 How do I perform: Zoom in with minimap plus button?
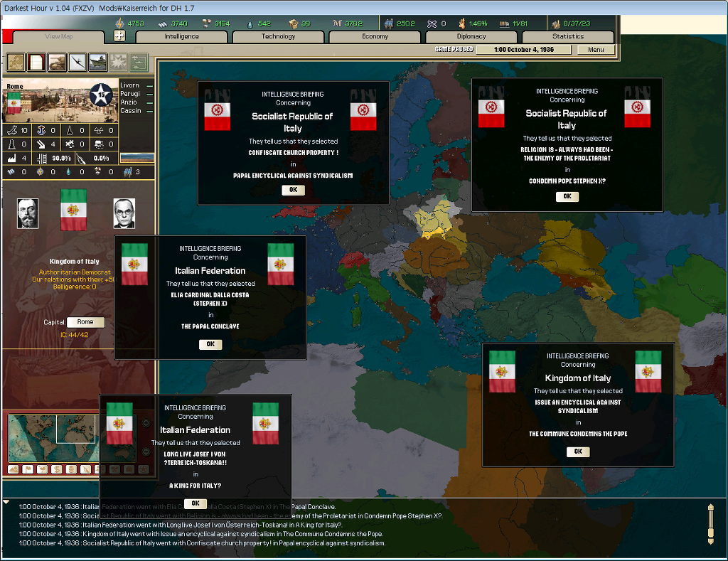[x=146, y=423]
